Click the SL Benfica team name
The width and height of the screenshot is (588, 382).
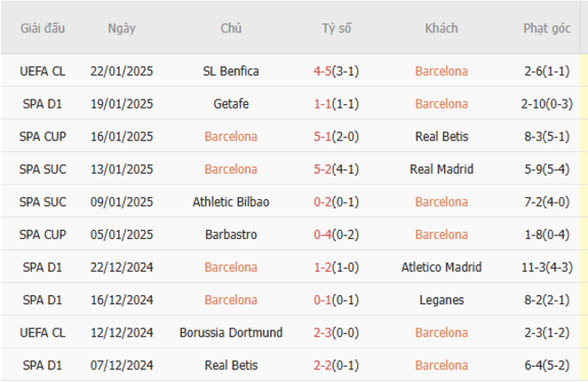[x=231, y=71]
